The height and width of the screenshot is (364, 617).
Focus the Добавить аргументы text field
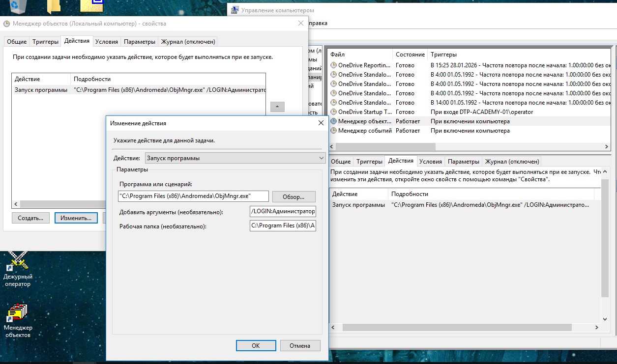pos(283,211)
